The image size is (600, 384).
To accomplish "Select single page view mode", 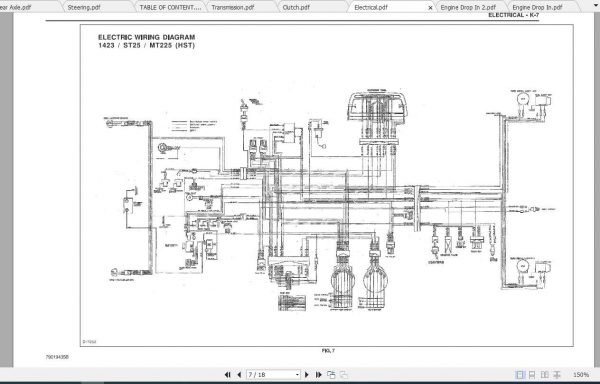I will pos(520,375).
